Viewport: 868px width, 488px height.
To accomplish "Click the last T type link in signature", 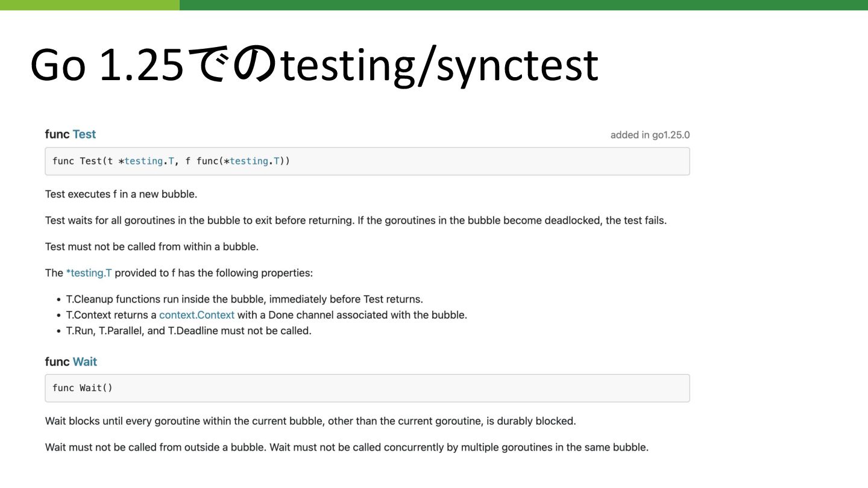I will point(277,161).
